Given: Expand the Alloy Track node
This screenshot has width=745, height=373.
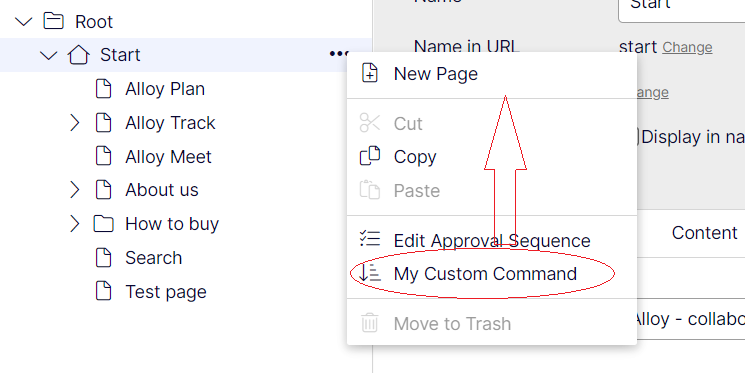Looking at the screenshot, I should [x=75, y=123].
